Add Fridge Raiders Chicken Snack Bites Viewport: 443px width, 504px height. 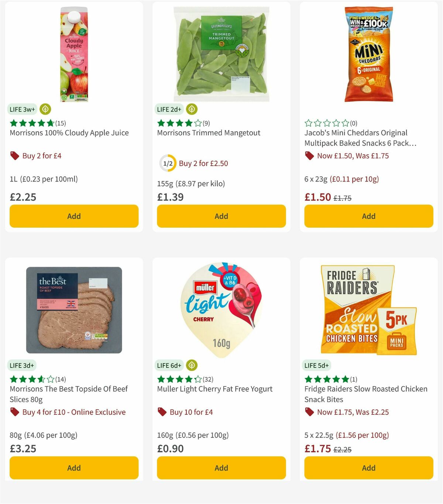pyautogui.click(x=368, y=468)
